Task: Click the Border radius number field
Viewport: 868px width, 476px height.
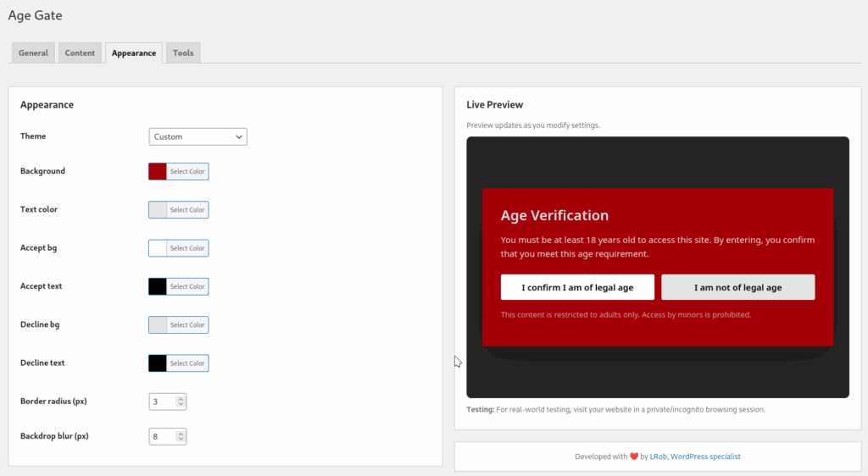Action: pos(162,401)
